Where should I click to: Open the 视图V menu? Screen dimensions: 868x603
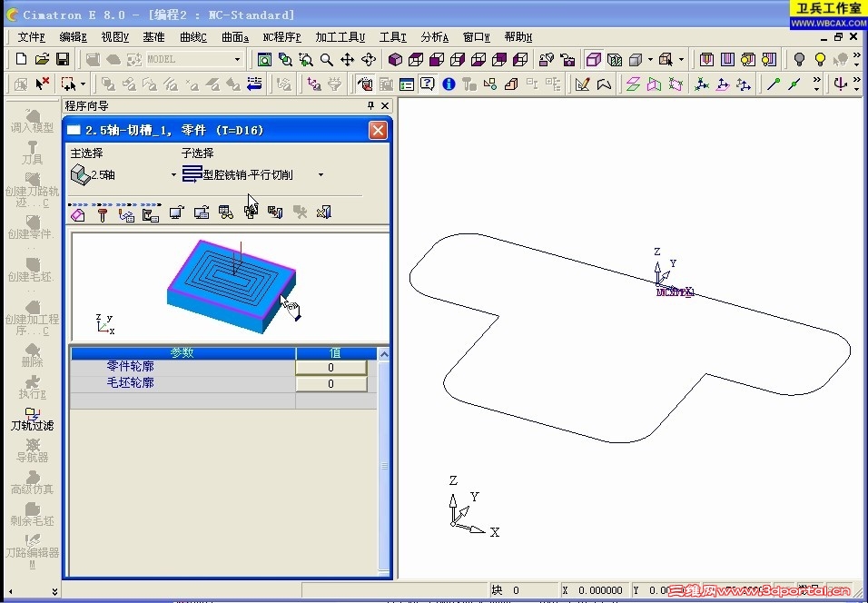(x=114, y=37)
